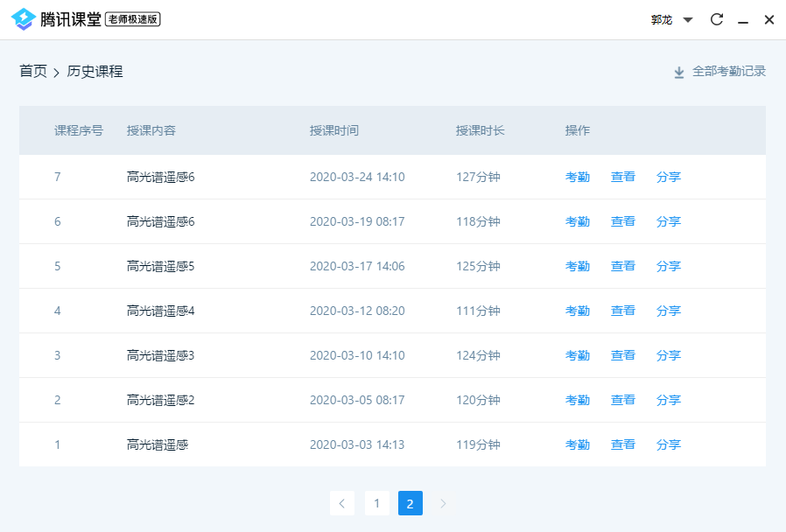Click the refresh icon in title bar
The width and height of the screenshot is (786, 532).
click(x=716, y=19)
